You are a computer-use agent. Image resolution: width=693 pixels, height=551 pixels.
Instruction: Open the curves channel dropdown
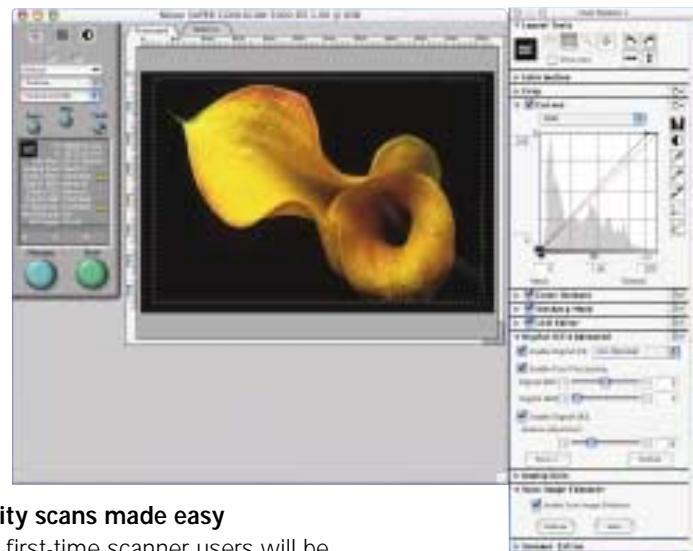click(593, 118)
